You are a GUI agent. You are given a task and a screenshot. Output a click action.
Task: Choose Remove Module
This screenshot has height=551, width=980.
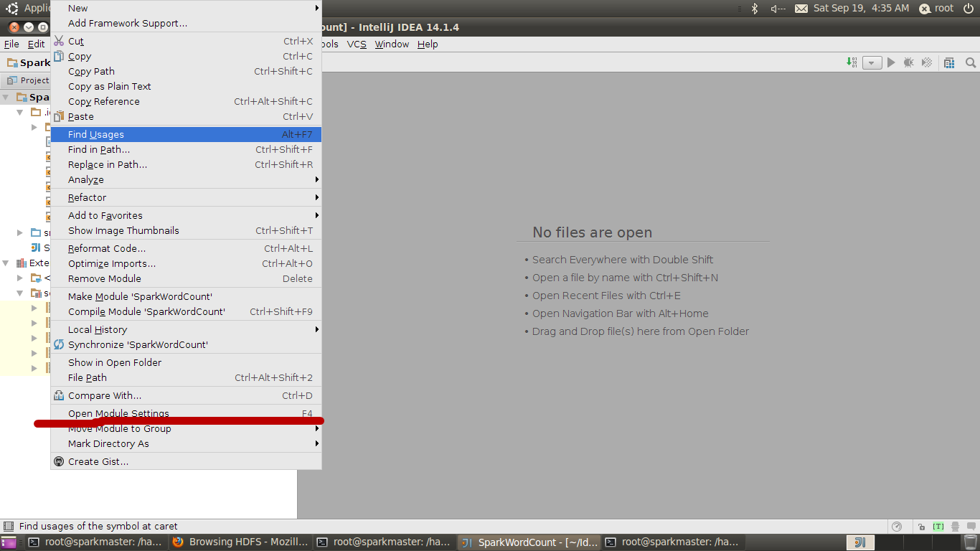186,278
